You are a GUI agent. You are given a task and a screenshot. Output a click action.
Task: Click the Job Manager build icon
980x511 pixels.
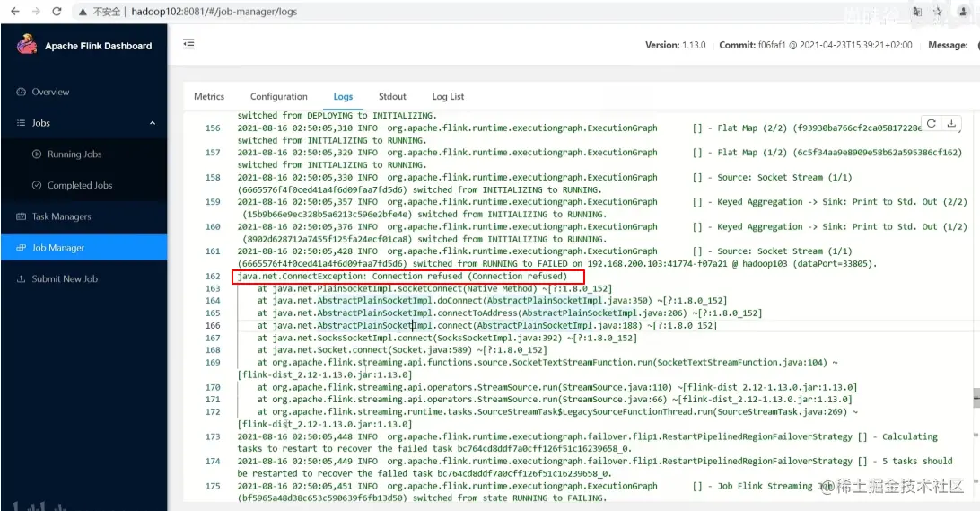22,248
